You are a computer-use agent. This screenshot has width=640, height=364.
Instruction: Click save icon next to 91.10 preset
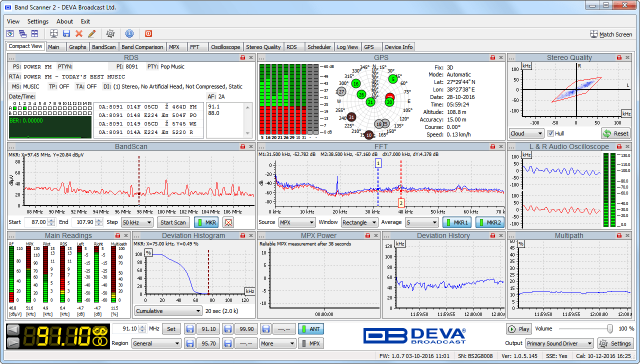tap(189, 328)
